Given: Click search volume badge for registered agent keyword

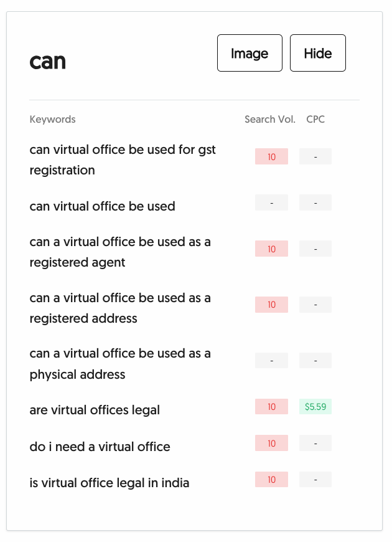Looking at the screenshot, I should tap(271, 249).
